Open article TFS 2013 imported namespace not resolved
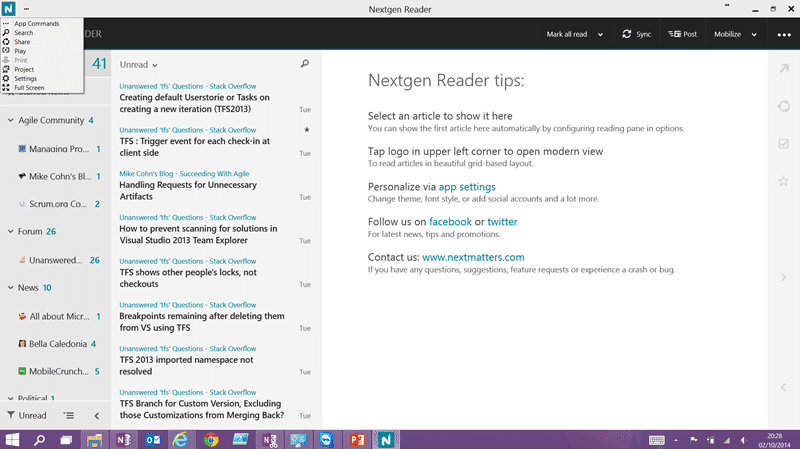 tap(186, 366)
